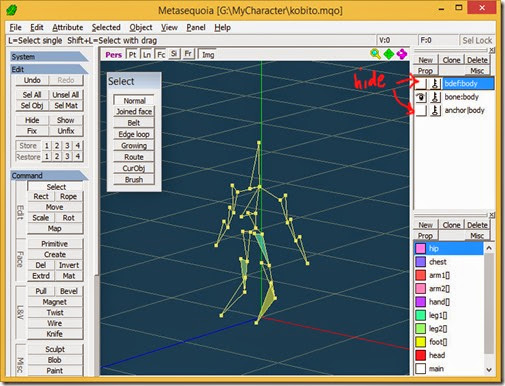Click the Undo button
The height and width of the screenshot is (386, 505).
pos(32,80)
